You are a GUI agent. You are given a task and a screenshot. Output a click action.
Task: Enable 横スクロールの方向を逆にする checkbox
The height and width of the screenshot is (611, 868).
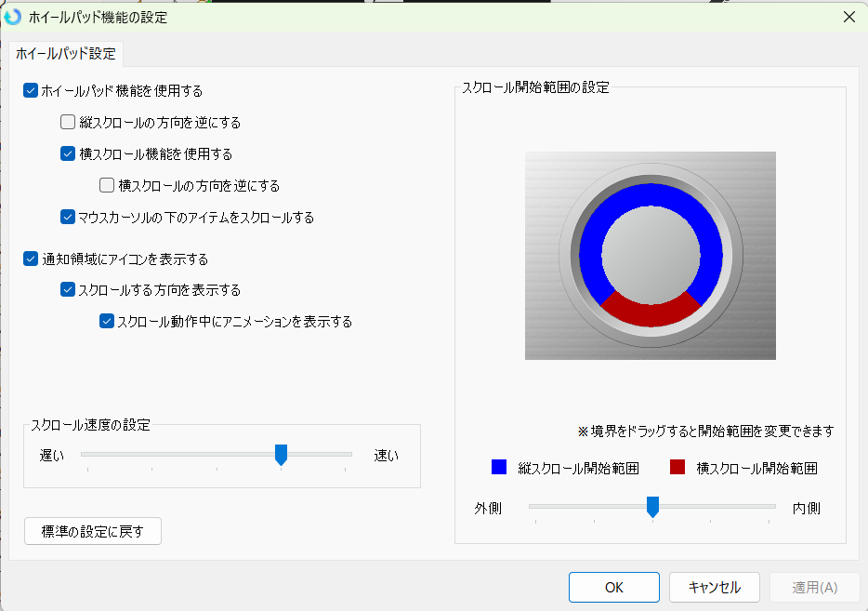click(x=107, y=185)
